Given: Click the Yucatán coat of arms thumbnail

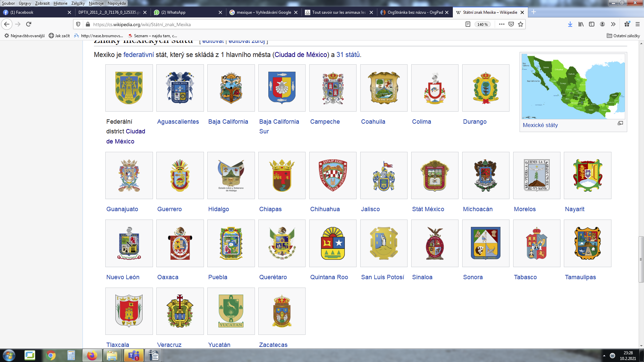Looking at the screenshot, I should pos(231,311).
